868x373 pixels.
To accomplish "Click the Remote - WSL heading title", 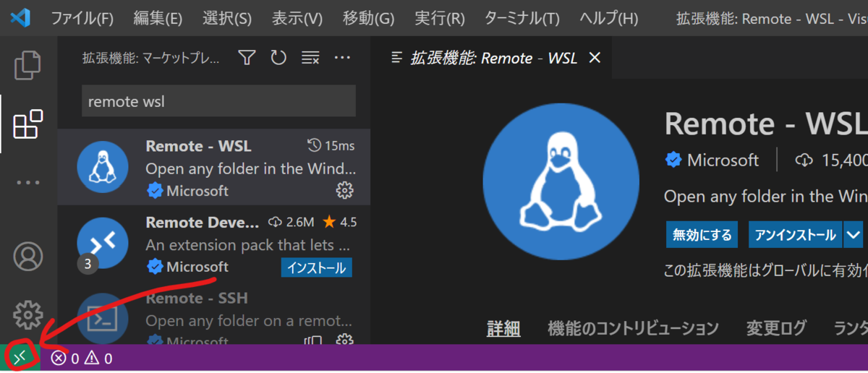I will pos(766,124).
